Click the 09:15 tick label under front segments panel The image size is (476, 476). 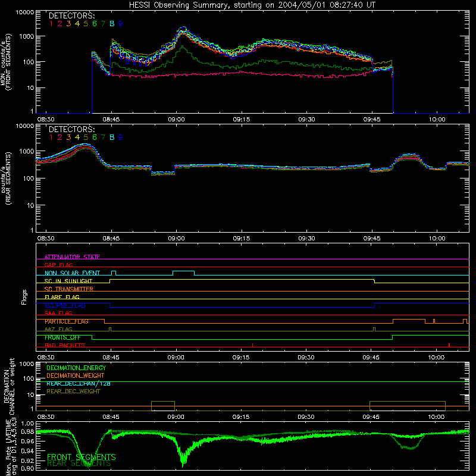[x=242, y=120]
